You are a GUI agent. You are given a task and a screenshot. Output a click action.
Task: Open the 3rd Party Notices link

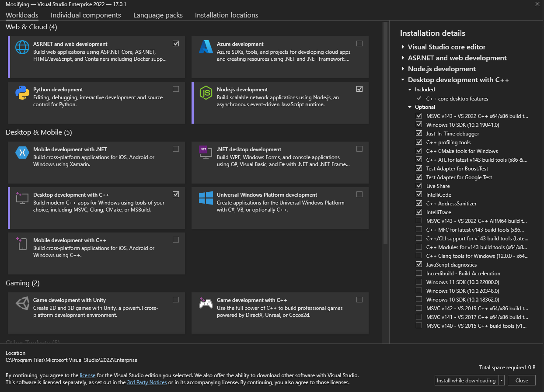click(x=147, y=382)
